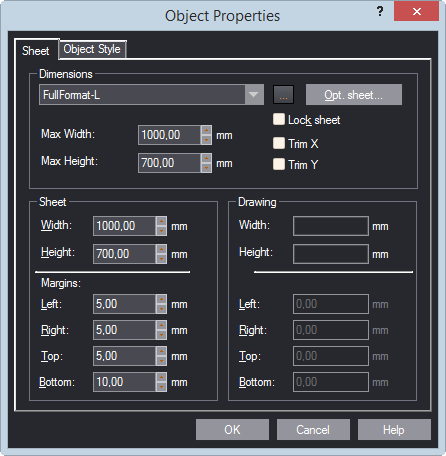Decrease Bottom margin with spinner down arrow
Screen dimensions: 446x456
tap(161, 387)
